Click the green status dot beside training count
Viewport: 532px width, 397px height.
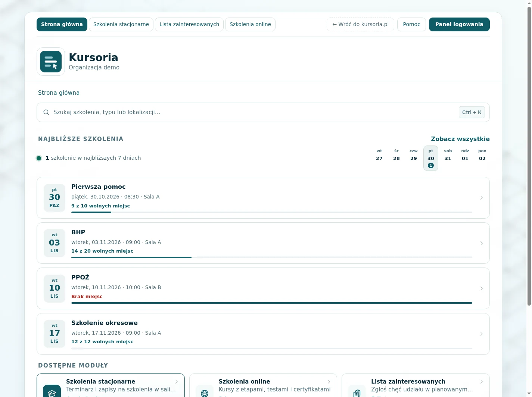pyautogui.click(x=39, y=158)
